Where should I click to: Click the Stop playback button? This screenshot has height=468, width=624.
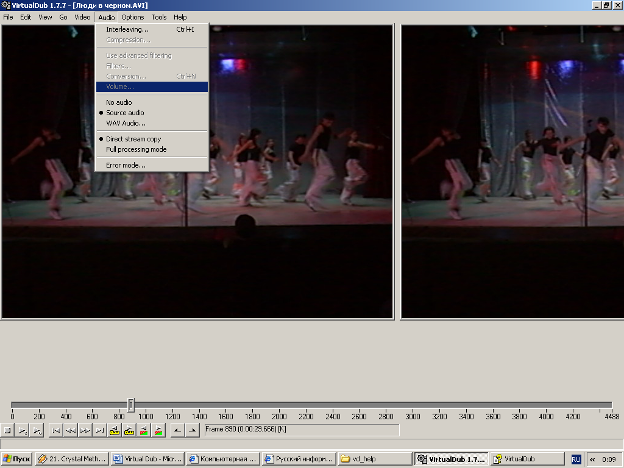click(x=8, y=430)
